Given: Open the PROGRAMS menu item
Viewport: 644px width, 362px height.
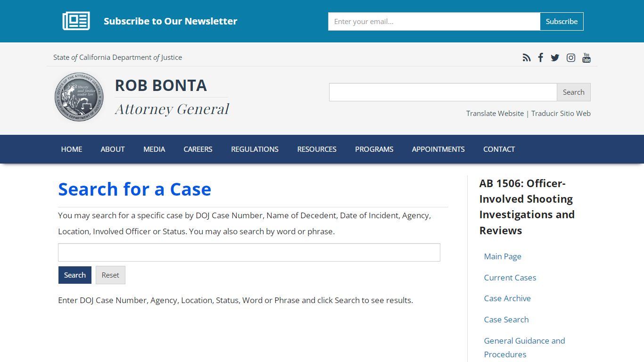Looking at the screenshot, I should pos(374,149).
